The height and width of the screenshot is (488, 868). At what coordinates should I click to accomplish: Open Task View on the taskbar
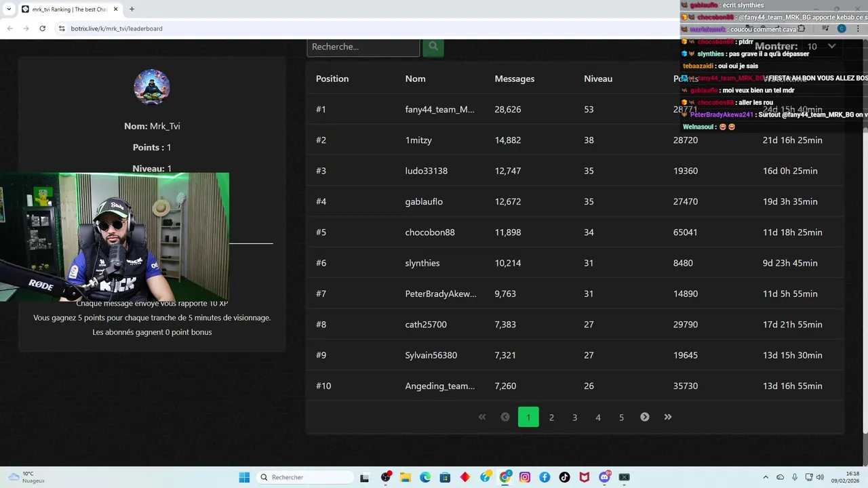tap(364, 477)
